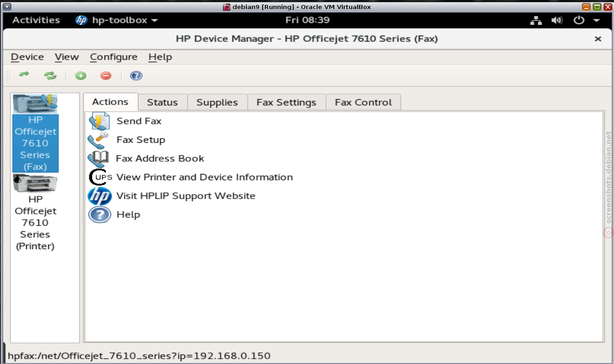The image size is (614, 364).
Task: Open the clock Fri 08:39 calendar
Action: pyautogui.click(x=308, y=20)
